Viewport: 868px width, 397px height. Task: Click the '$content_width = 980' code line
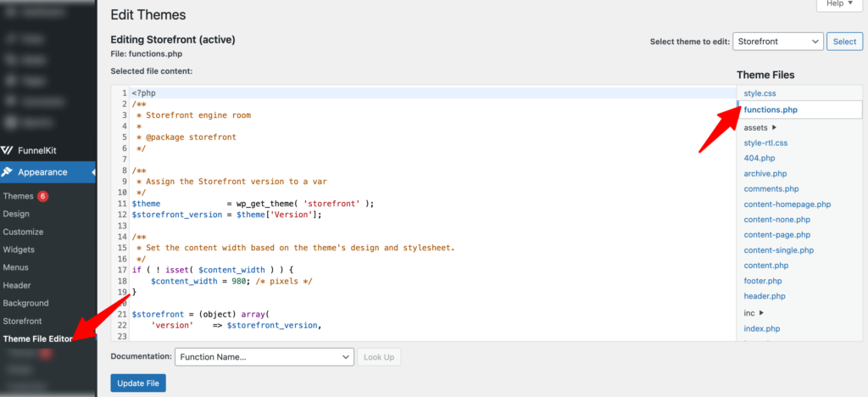(x=231, y=282)
